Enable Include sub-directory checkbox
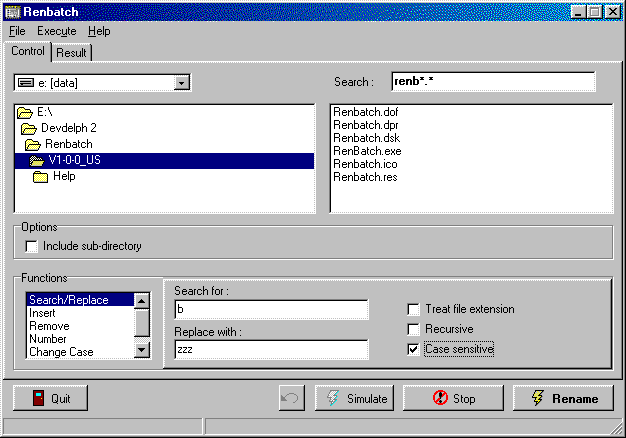Image resolution: width=626 pixels, height=438 pixels. click(x=32, y=246)
